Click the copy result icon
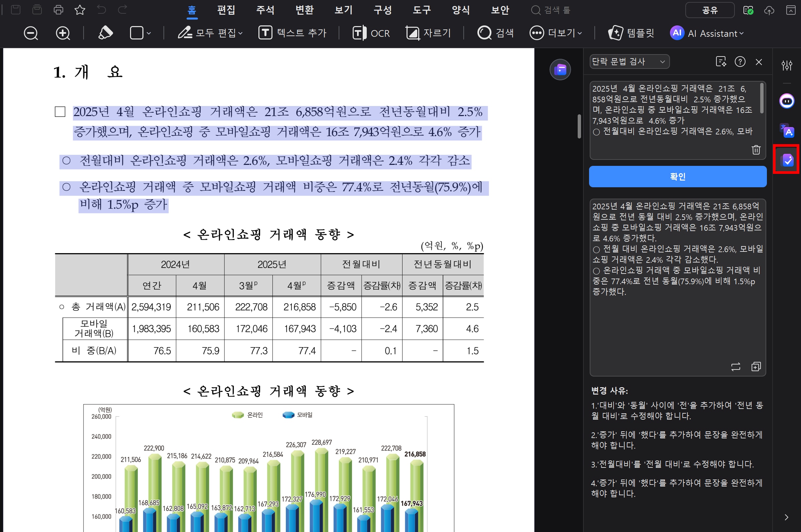 point(756,366)
